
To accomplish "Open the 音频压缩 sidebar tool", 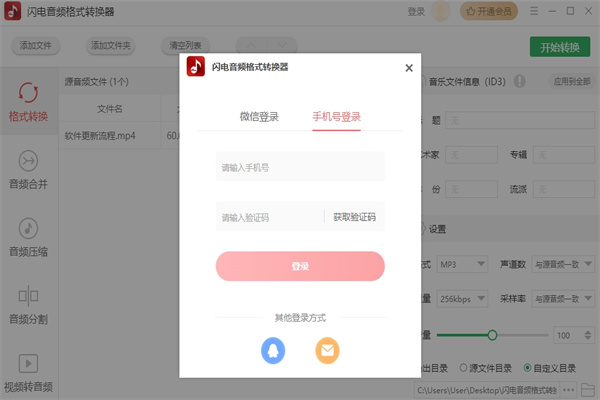I will (28, 236).
